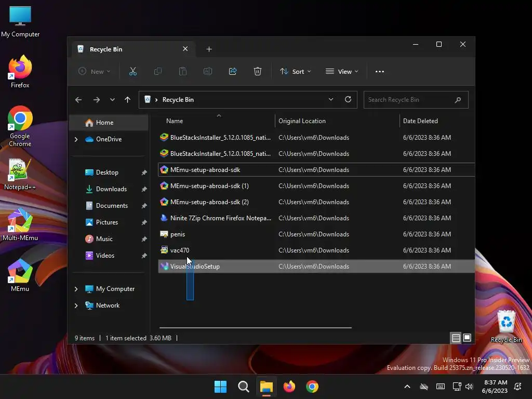This screenshot has width=532, height=399.
Task: Open Documents in the navigation pane
Action: pyautogui.click(x=112, y=206)
